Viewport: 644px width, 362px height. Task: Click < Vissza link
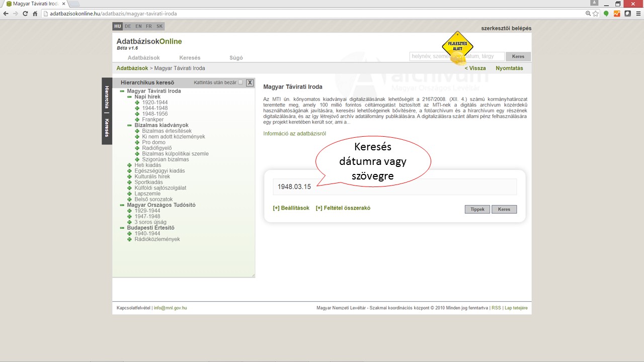tap(475, 68)
